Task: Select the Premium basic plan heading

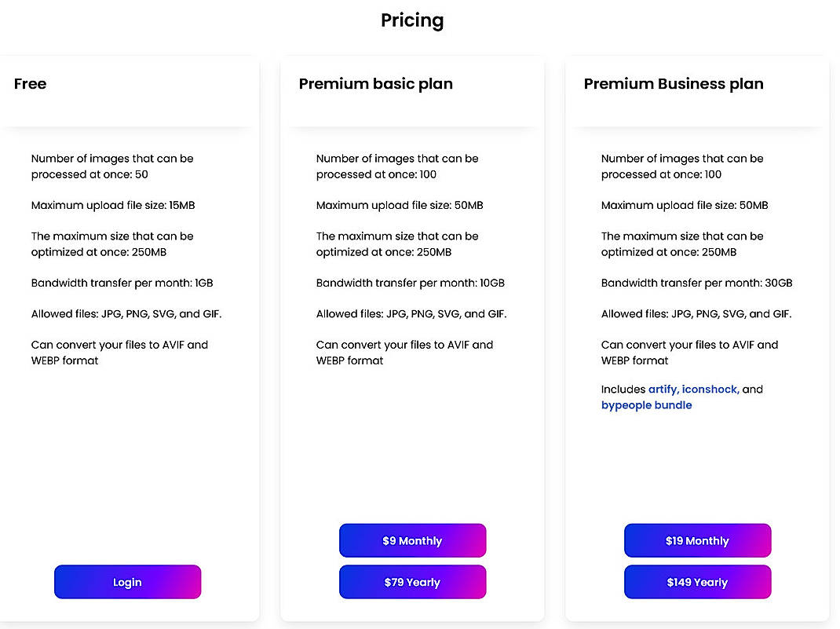Action: [x=375, y=83]
